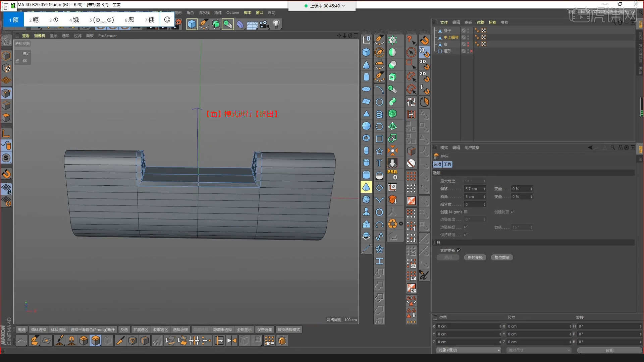Select the Cone primitive in the palette
The image size is (644, 362).
[366, 65]
